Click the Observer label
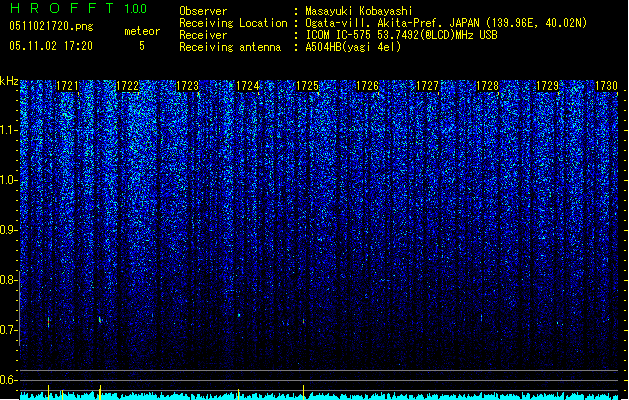 click(203, 11)
